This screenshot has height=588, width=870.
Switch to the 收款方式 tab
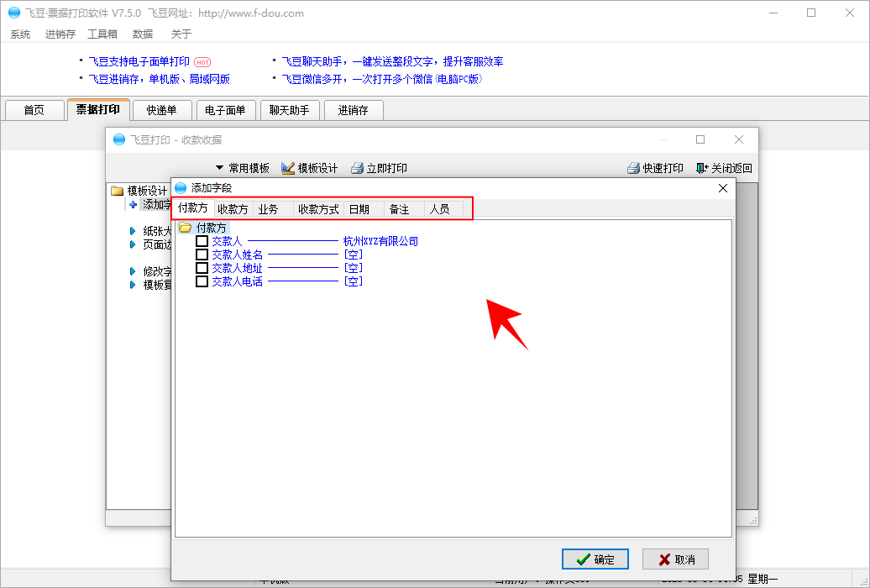(x=318, y=209)
